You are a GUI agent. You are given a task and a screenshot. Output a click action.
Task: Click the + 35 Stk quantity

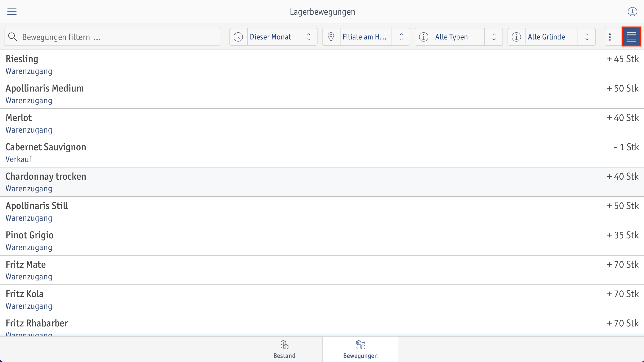click(622, 235)
